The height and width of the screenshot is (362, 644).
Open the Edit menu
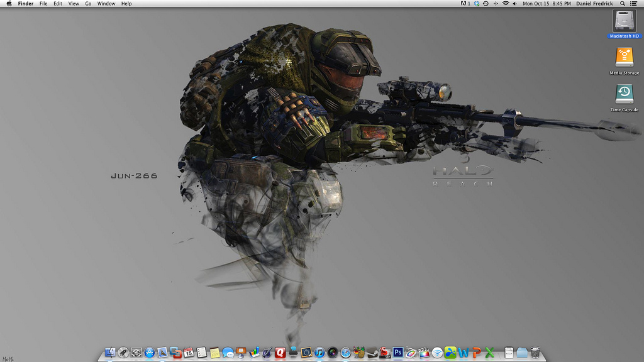[58, 3]
